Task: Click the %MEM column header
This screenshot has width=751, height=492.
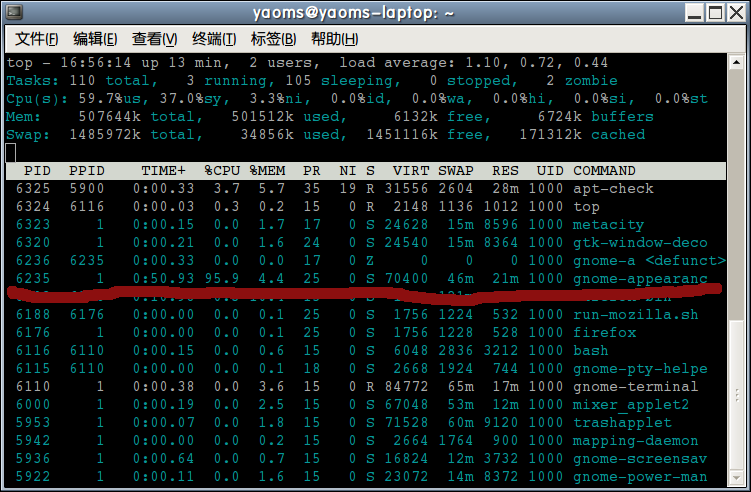Action: 267,171
